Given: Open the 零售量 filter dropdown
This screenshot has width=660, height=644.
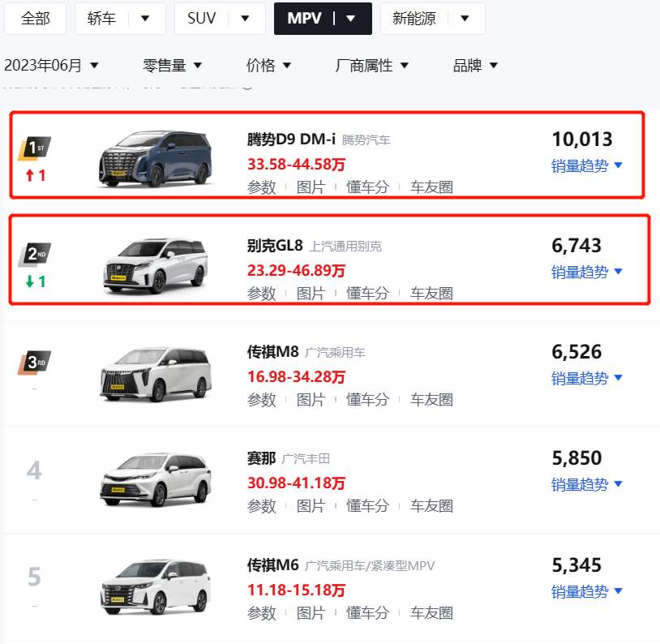Looking at the screenshot, I should [173, 65].
